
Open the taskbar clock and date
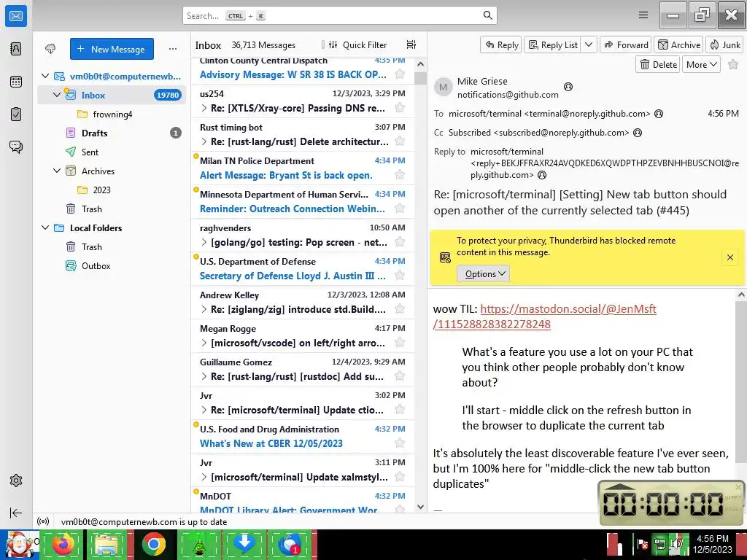(712, 544)
